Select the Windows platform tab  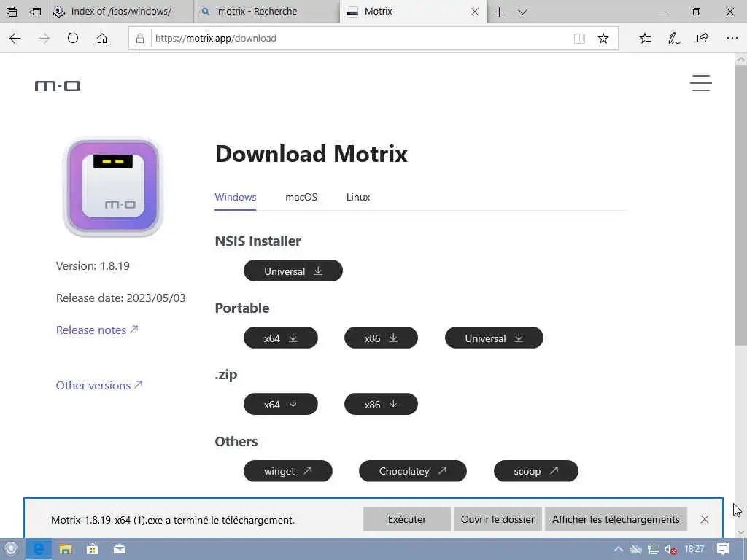236,197
